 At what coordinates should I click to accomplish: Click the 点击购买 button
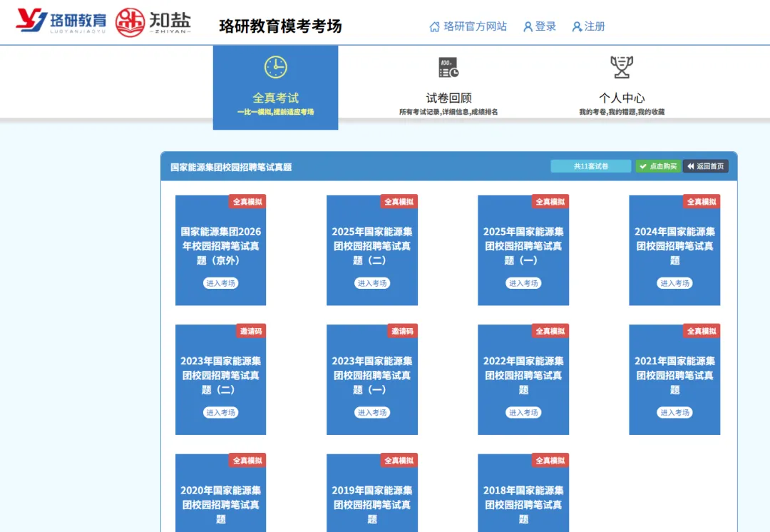[658, 167]
